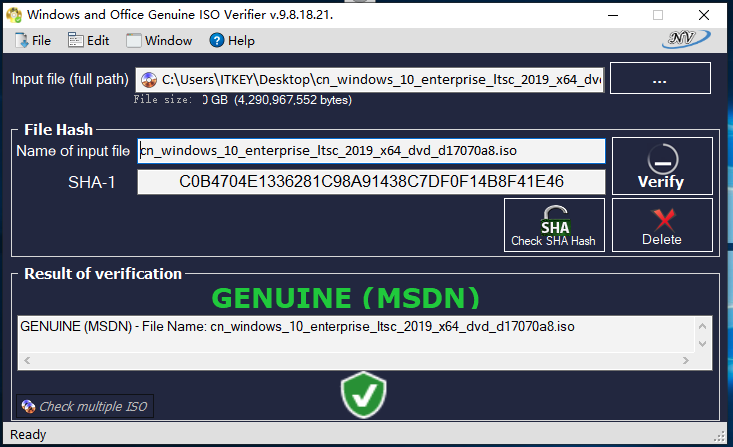Minimize the ISO Verifier window
The image size is (733, 447).
click(x=613, y=15)
